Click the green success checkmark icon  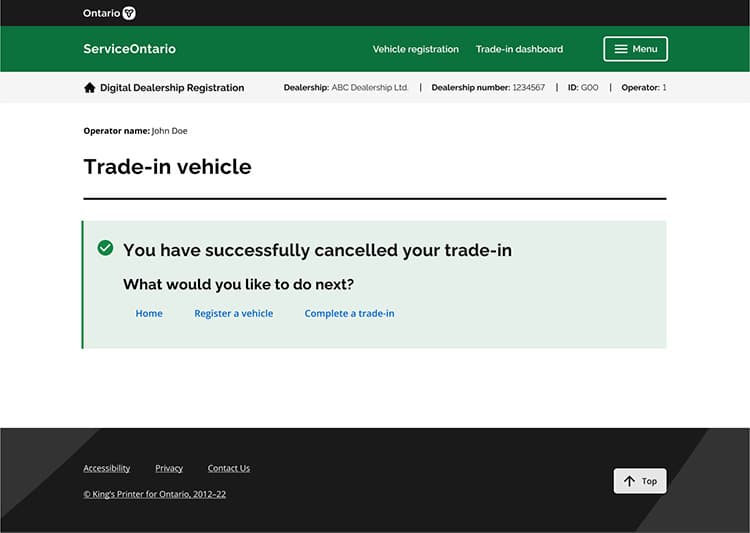pyautogui.click(x=105, y=248)
